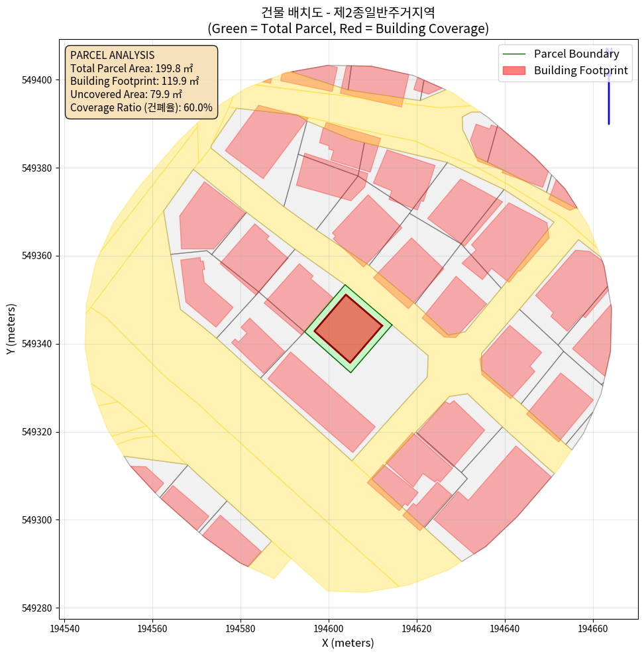Click the red Building Footprint legend swatch

(x=513, y=71)
